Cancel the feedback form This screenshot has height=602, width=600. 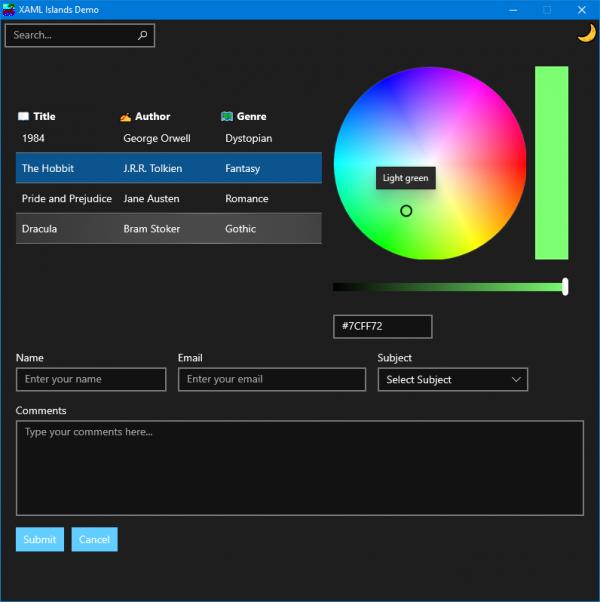pyautogui.click(x=94, y=539)
